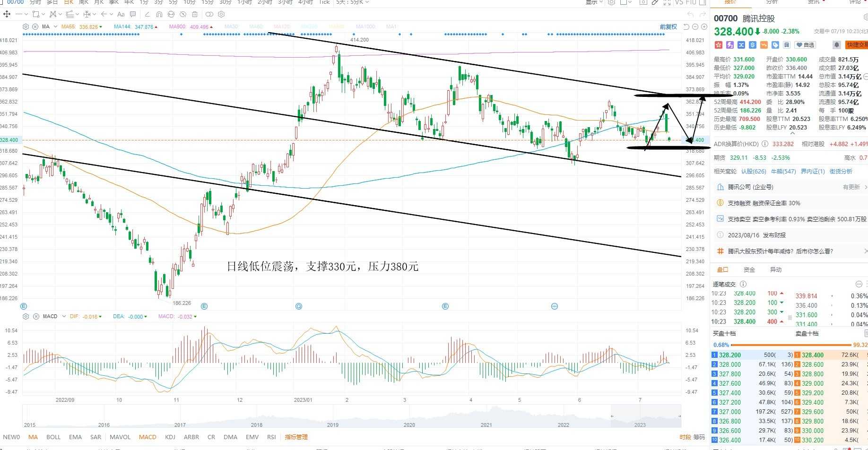Select KDJ indicator tab
The height and width of the screenshot is (450, 868).
pos(170,437)
